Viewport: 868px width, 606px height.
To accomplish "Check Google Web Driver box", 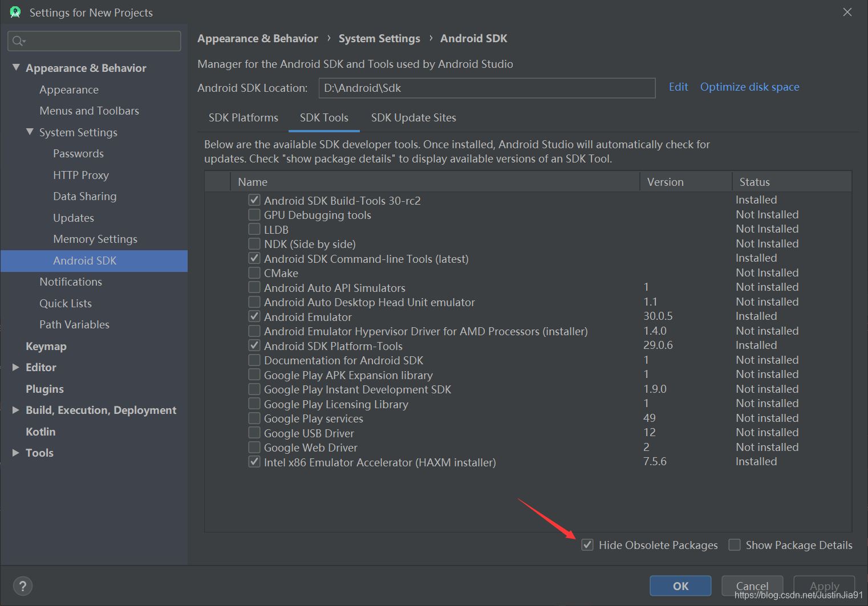I will pos(254,447).
